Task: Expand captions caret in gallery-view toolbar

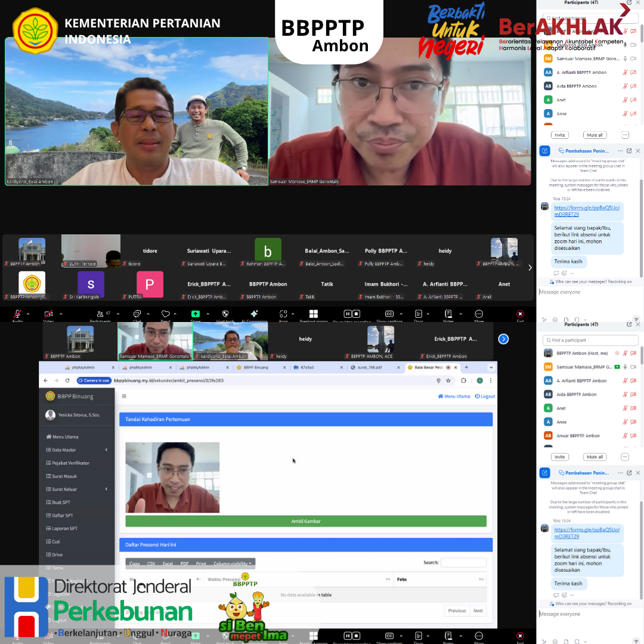Action: click(x=401, y=314)
